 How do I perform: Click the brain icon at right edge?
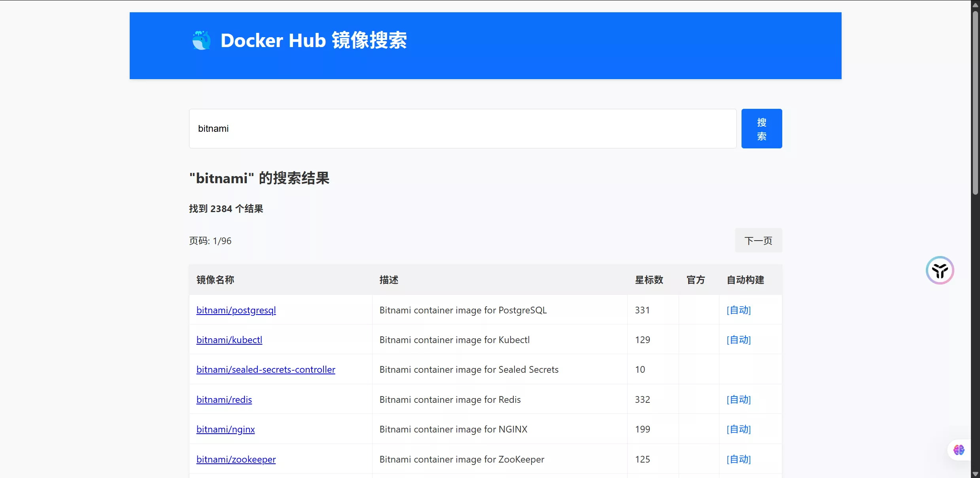click(959, 450)
